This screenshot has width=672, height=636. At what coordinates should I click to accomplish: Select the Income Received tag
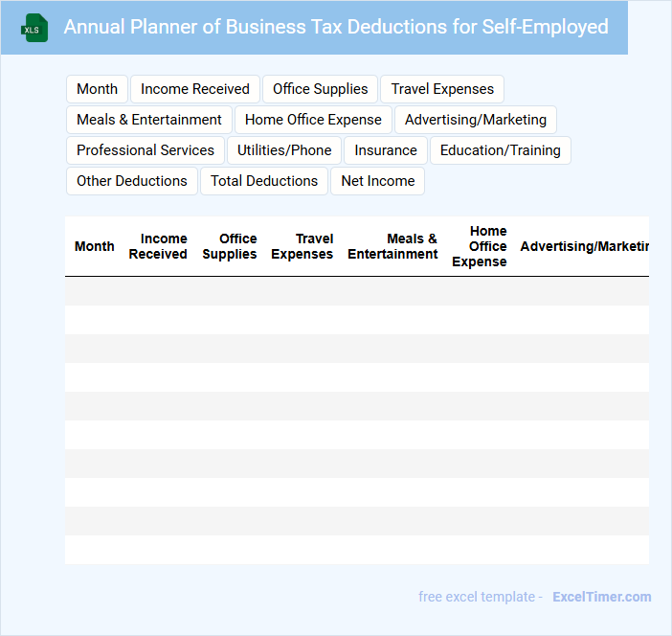(x=195, y=89)
